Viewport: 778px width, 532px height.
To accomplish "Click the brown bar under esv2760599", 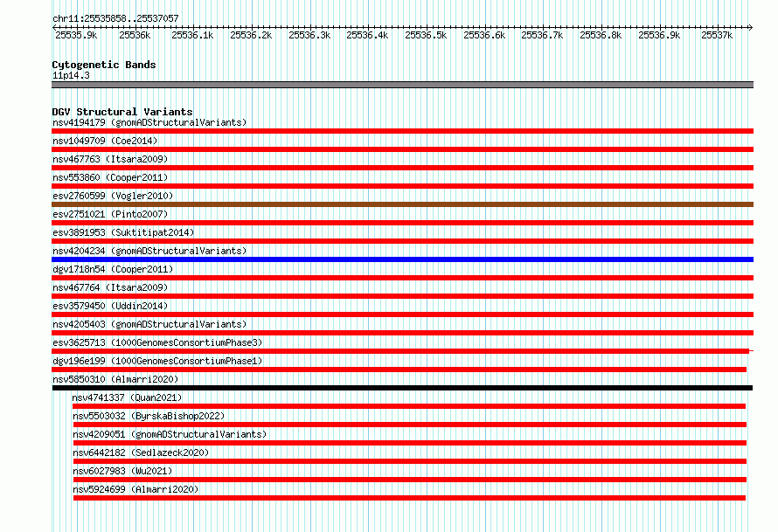I will pyautogui.click(x=402, y=204).
